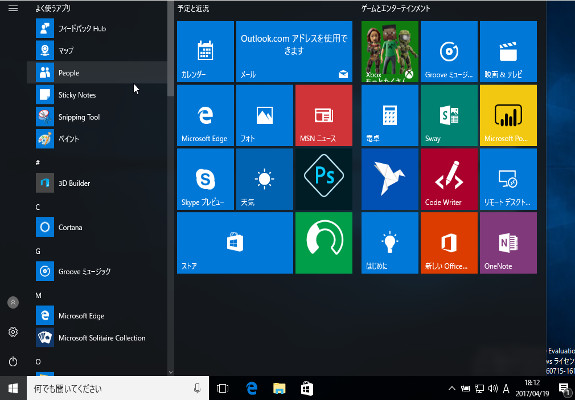Open the Mail (メール) tile
This screenshot has height=400, width=575.
tap(294, 51)
